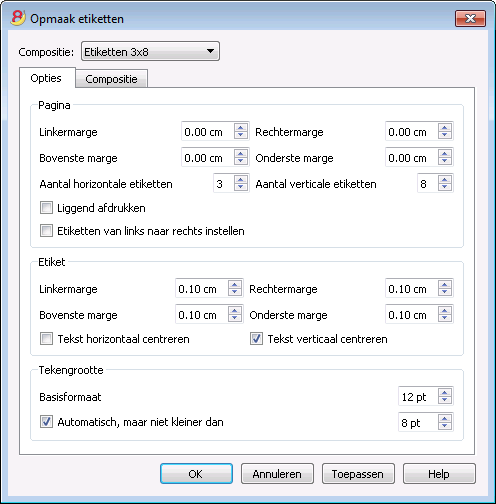Increase Pagina Linkermarge with up arrow
The width and height of the screenshot is (496, 504).
241,128
